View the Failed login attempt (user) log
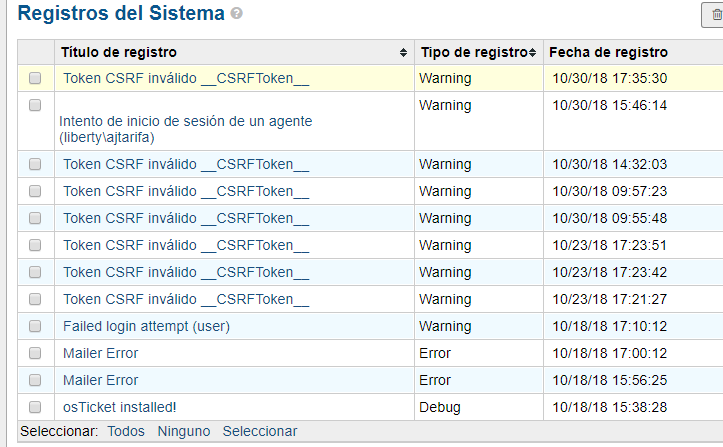This screenshot has width=723, height=447. 146,326
